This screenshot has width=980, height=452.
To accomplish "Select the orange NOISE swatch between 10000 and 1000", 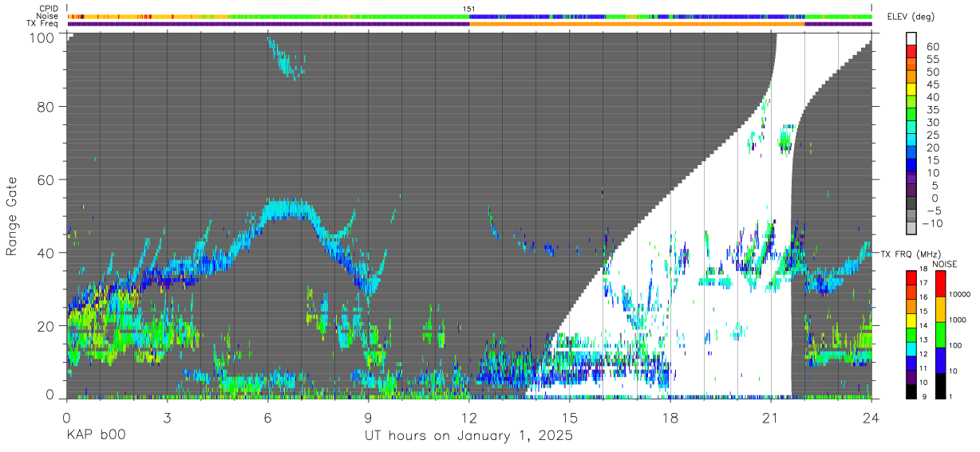I will (x=940, y=309).
